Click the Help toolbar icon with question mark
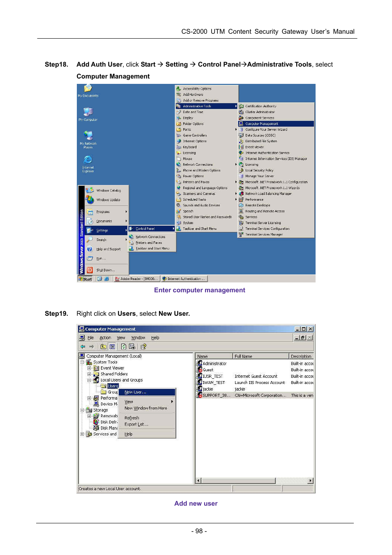This screenshot has height=555, width=392. (x=143, y=347)
